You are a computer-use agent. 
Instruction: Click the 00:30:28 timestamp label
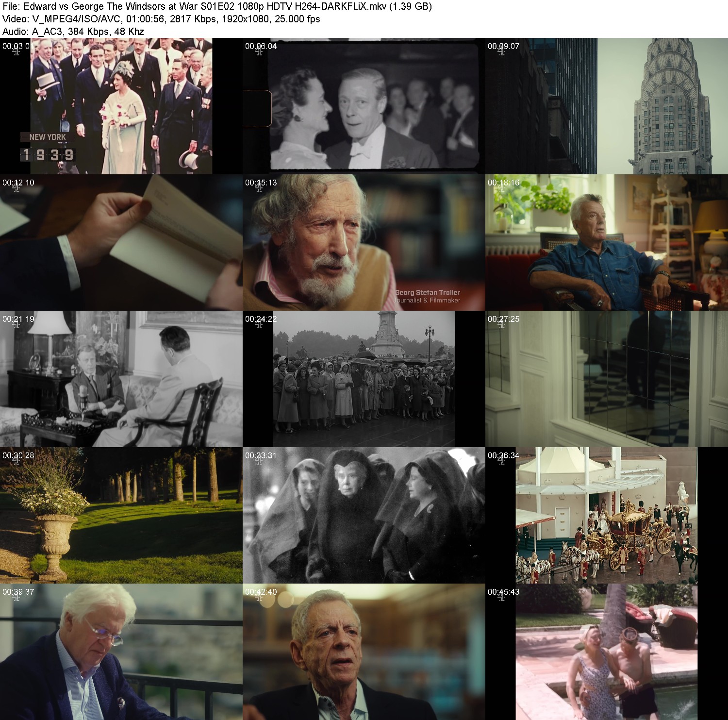pyautogui.click(x=18, y=455)
